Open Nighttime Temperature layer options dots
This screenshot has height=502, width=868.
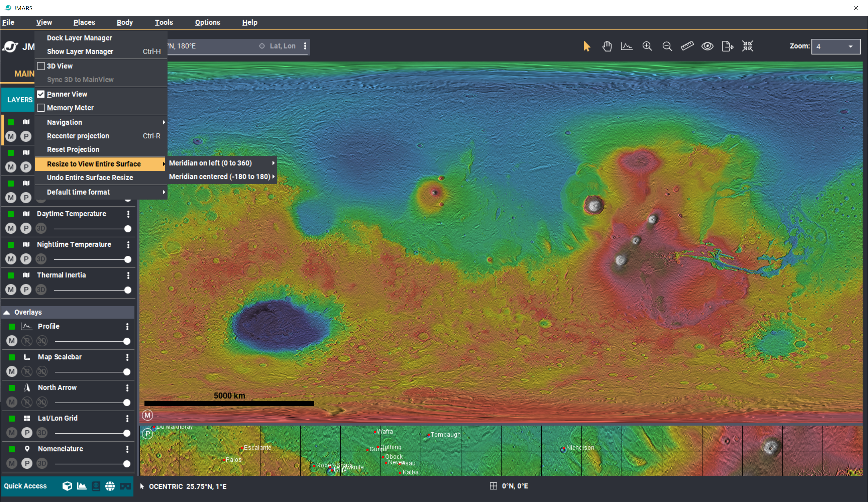[x=128, y=245]
